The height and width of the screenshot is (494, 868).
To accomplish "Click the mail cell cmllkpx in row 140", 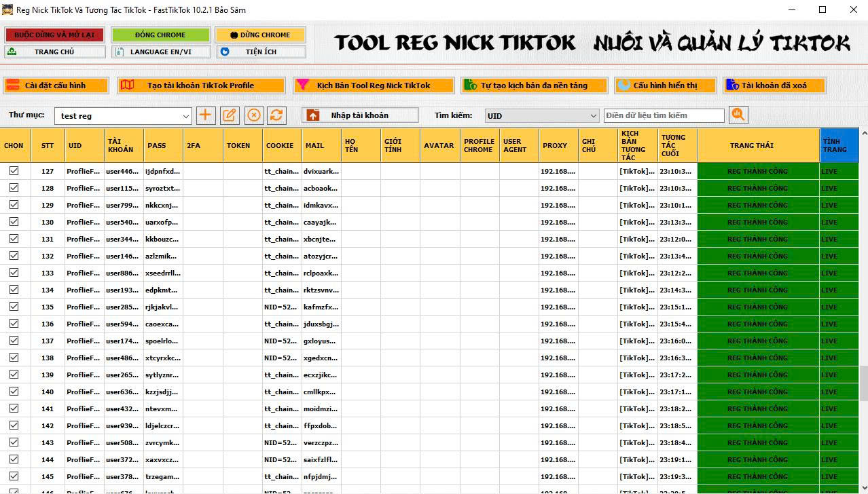I will tap(321, 392).
